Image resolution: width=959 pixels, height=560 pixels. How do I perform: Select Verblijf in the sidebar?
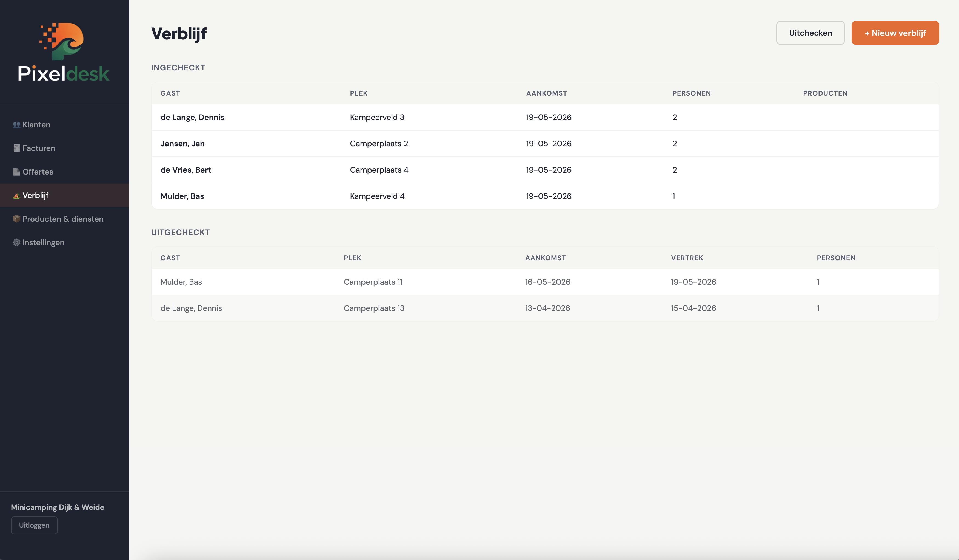pyautogui.click(x=65, y=196)
